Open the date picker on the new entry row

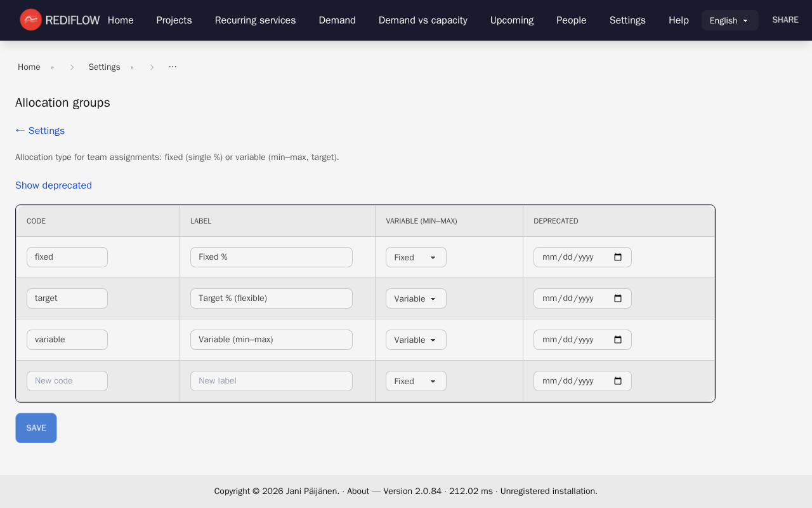coord(618,380)
